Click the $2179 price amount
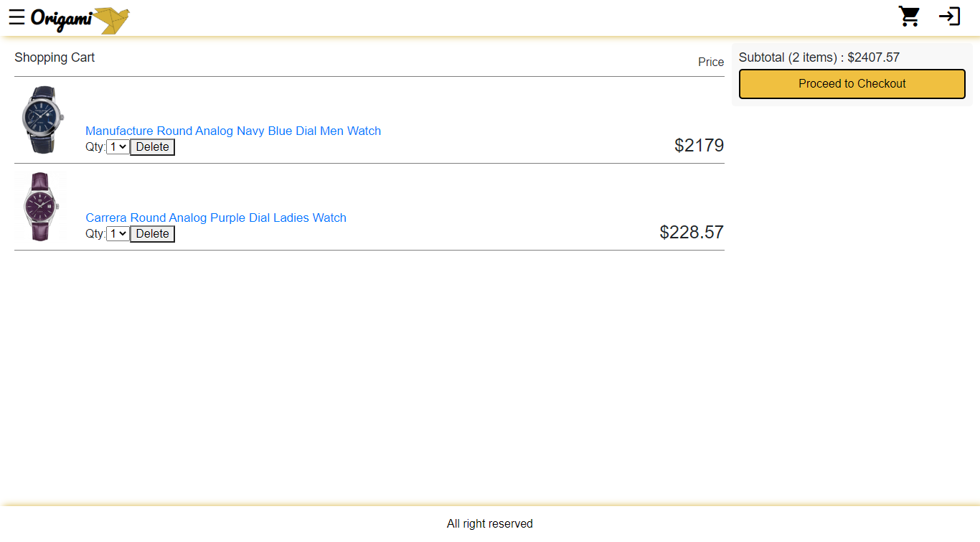 click(699, 146)
